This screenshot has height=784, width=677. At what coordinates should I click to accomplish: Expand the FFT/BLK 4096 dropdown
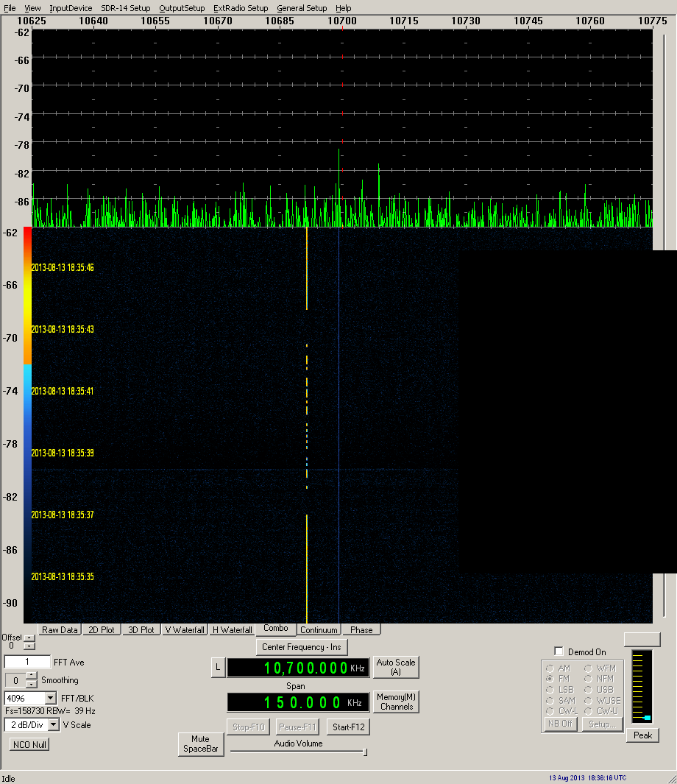click(51, 698)
